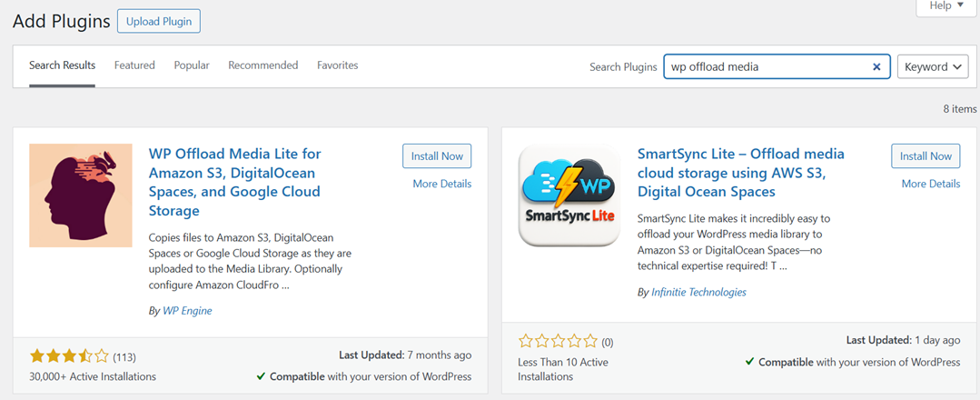Select the Search Results tab
The height and width of the screenshot is (400, 980).
point(62,65)
